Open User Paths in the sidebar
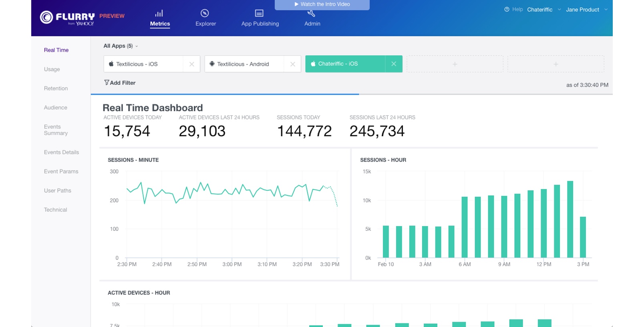 [58, 191]
